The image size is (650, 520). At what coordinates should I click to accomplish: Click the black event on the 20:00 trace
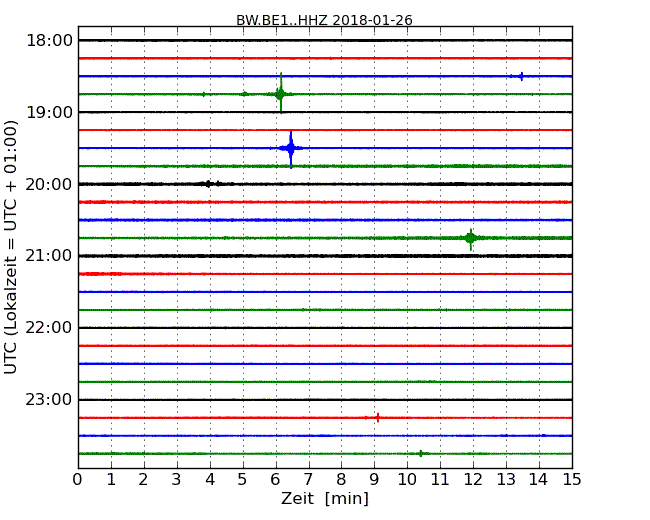tap(209, 184)
